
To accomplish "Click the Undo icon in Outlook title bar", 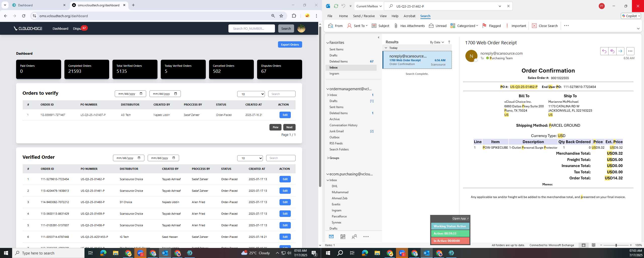I will pyautogui.click(x=343, y=6).
